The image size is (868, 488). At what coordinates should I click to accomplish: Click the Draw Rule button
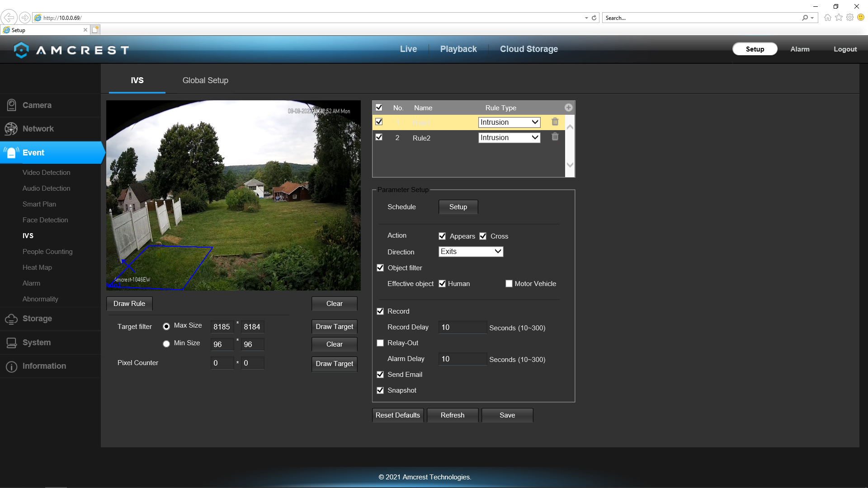click(x=129, y=304)
